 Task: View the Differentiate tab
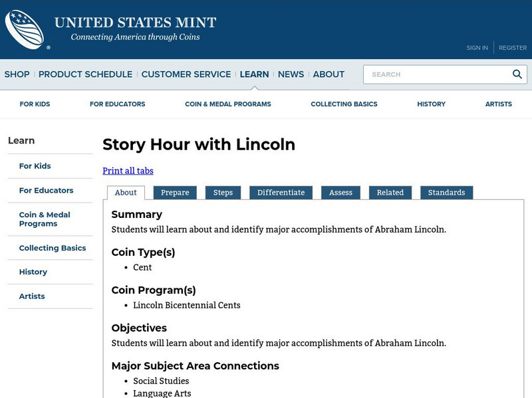pos(281,192)
